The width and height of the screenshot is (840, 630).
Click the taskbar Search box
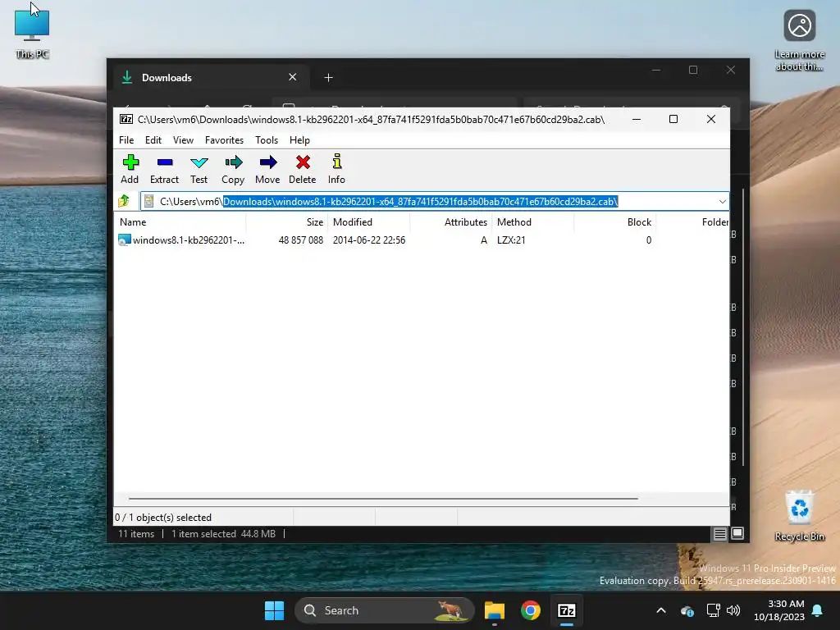pyautogui.click(x=384, y=610)
